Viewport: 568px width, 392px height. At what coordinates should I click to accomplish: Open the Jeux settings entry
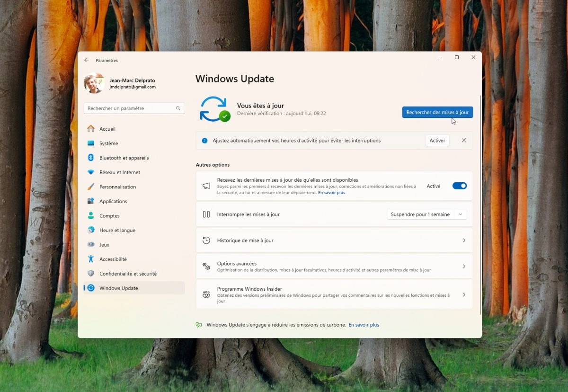(x=134, y=245)
